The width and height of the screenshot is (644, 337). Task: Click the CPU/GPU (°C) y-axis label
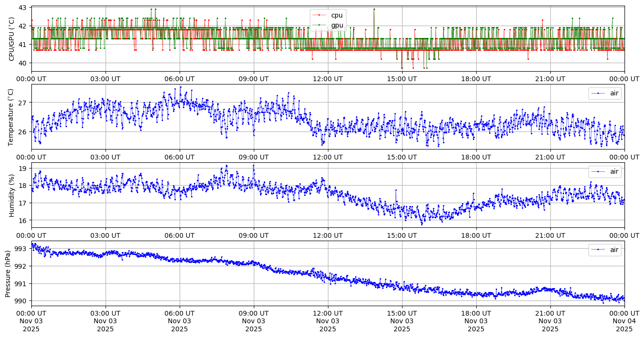12,39
